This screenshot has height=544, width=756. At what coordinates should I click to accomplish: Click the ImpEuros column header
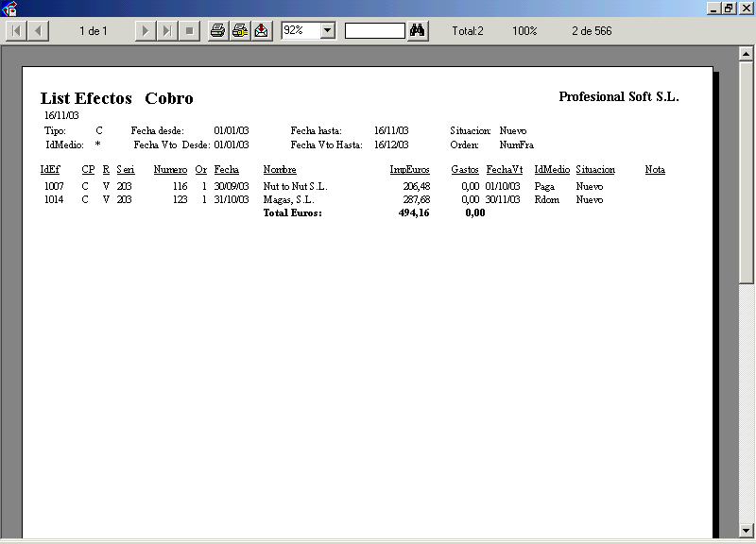click(x=409, y=170)
